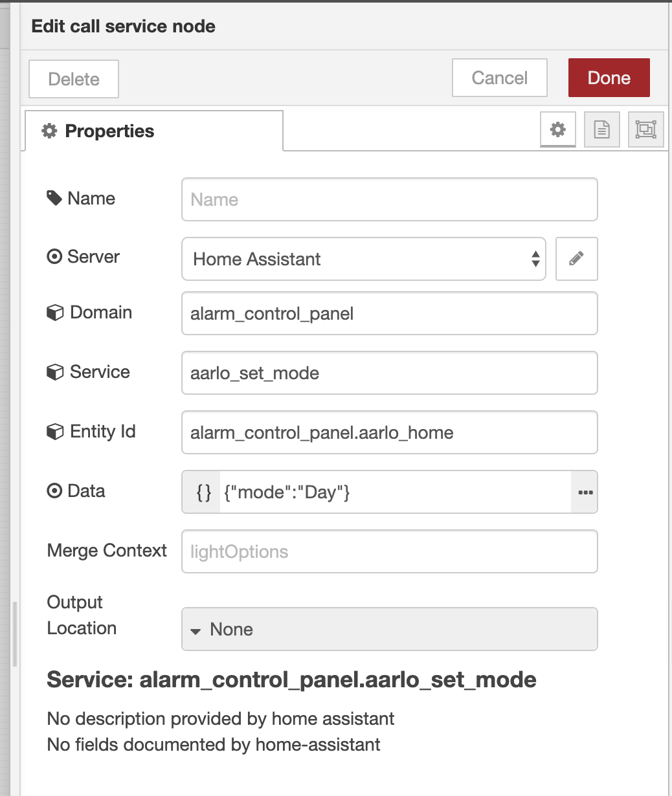Open node properties gear icon tab
Screen dimensions: 672x796
pos(557,129)
